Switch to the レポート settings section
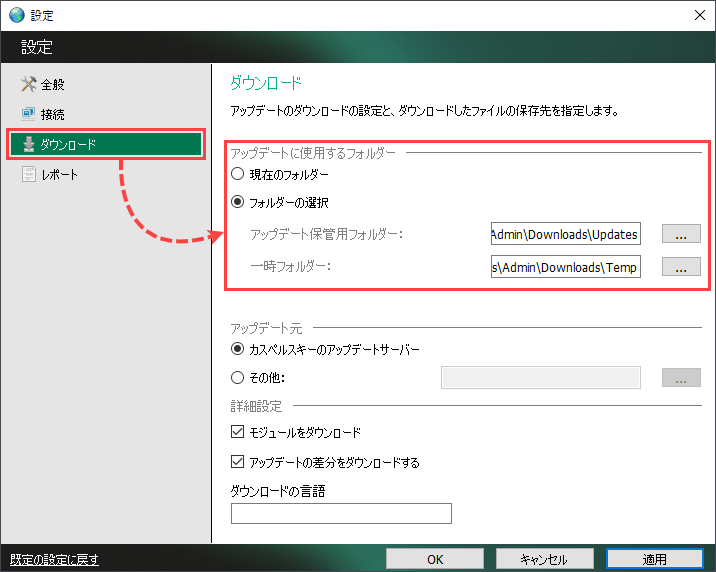Screen dimensions: 716x572 (x=59, y=175)
